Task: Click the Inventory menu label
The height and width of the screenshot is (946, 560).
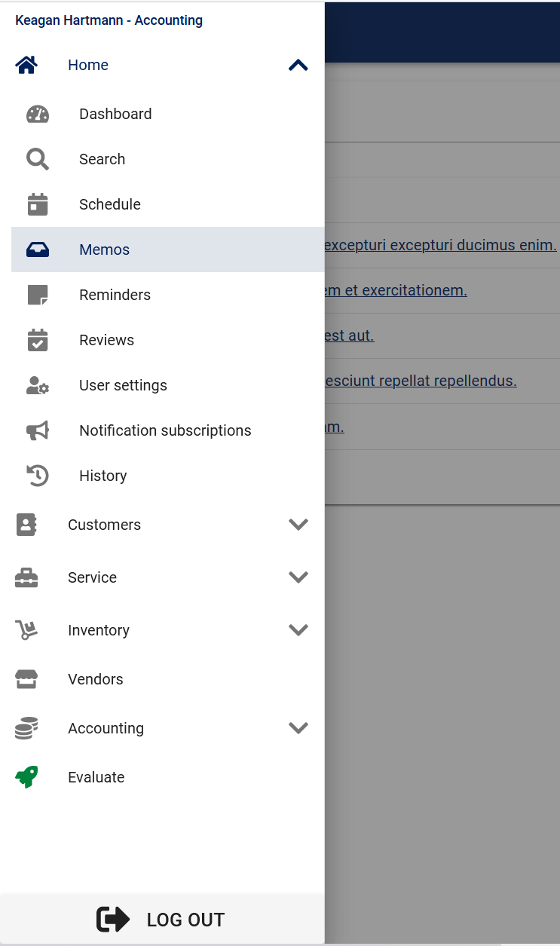Action: tap(99, 630)
